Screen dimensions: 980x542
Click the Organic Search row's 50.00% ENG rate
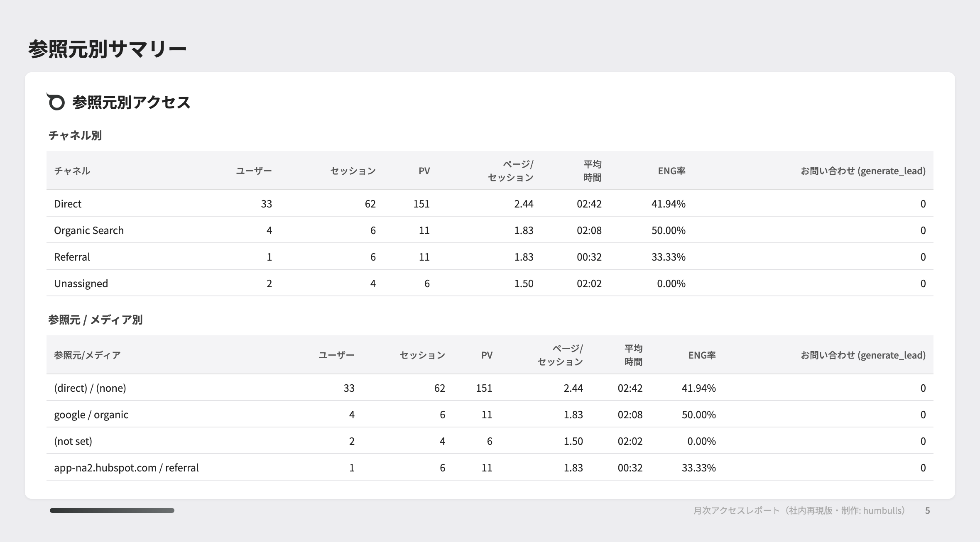669,230
